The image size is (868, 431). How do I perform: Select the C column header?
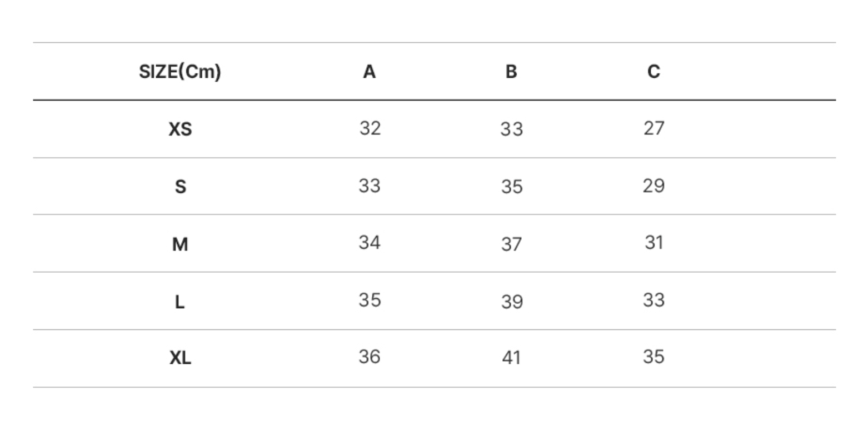(654, 72)
